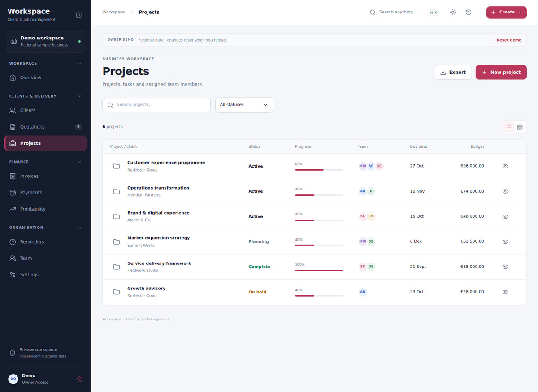This screenshot has width=538, height=392.
Task: Click MW avatar in Customer experience programme row
Action: point(363,166)
